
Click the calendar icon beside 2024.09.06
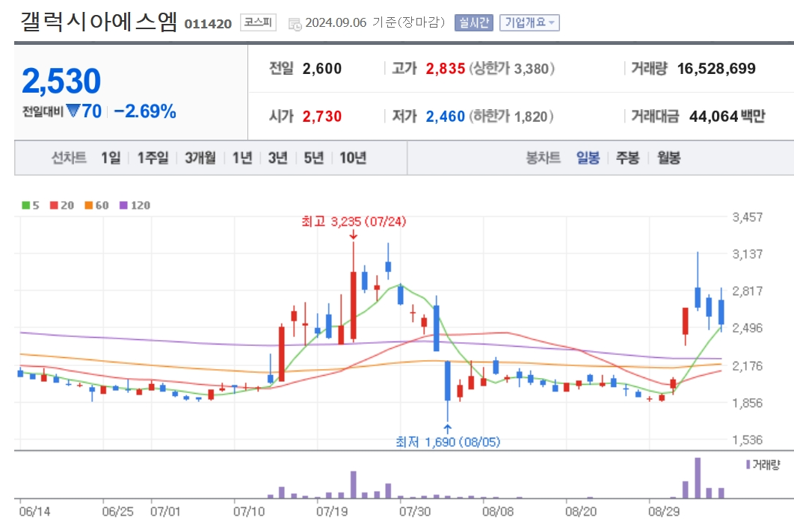[x=295, y=24]
